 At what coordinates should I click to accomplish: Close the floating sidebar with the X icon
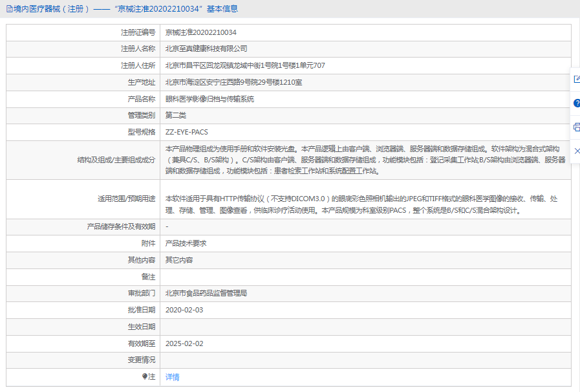(x=576, y=151)
